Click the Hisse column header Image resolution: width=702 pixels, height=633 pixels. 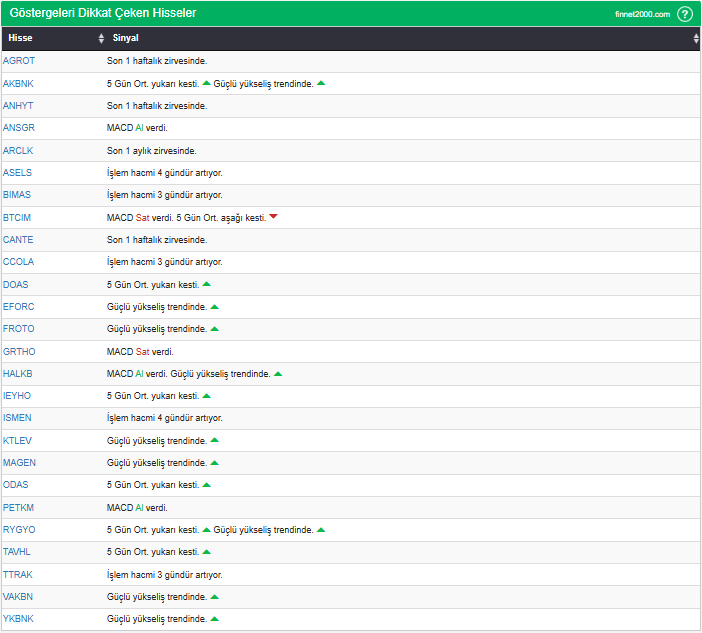point(21,38)
